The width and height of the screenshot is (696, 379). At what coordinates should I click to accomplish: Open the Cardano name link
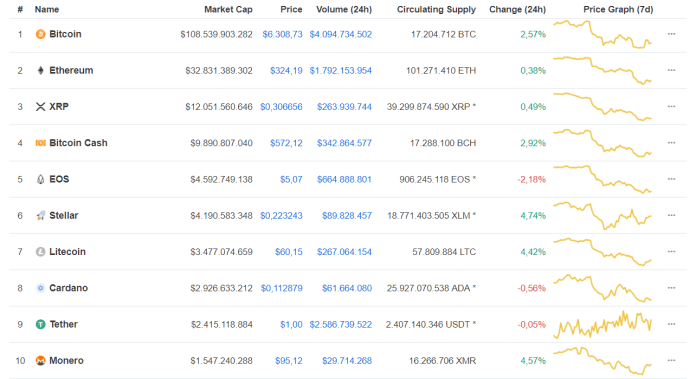pyautogui.click(x=68, y=288)
